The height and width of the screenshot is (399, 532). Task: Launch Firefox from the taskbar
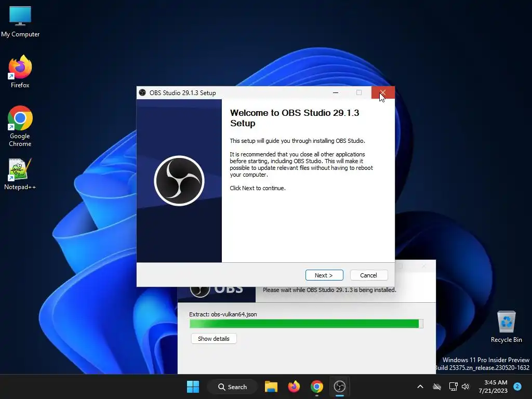pos(294,387)
